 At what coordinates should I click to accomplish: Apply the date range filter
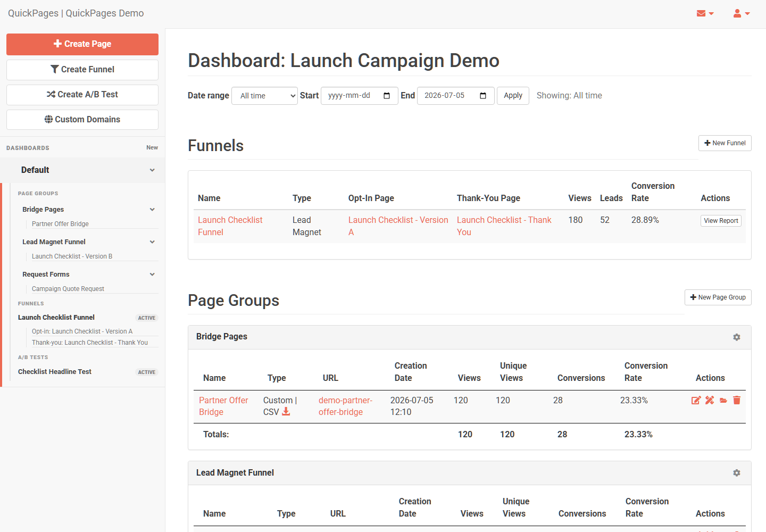point(513,96)
